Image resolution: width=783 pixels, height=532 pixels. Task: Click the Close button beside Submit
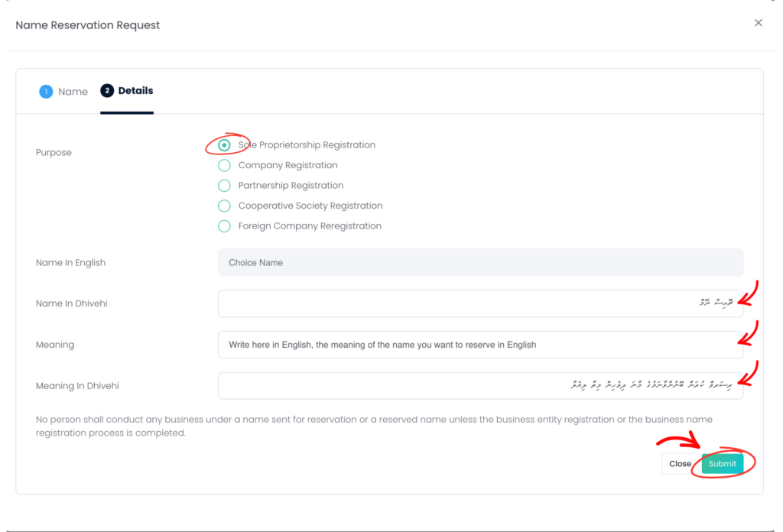click(x=680, y=464)
